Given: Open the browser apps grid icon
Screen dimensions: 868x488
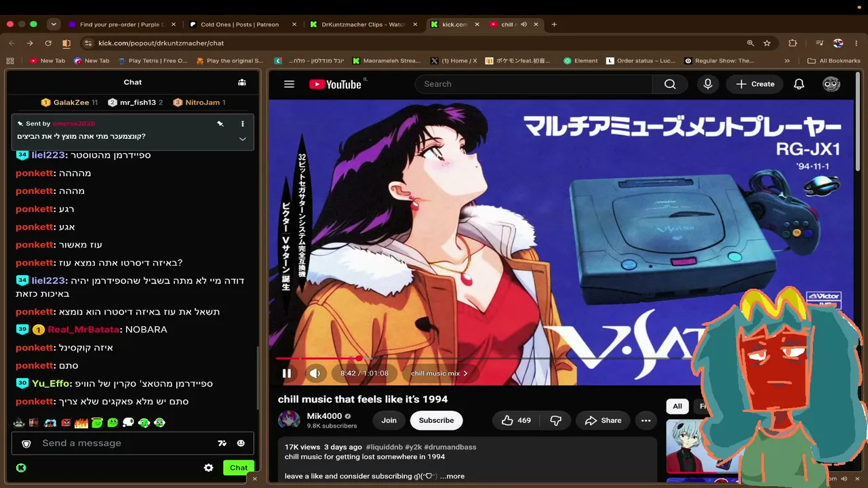Looking at the screenshot, I should [x=10, y=60].
